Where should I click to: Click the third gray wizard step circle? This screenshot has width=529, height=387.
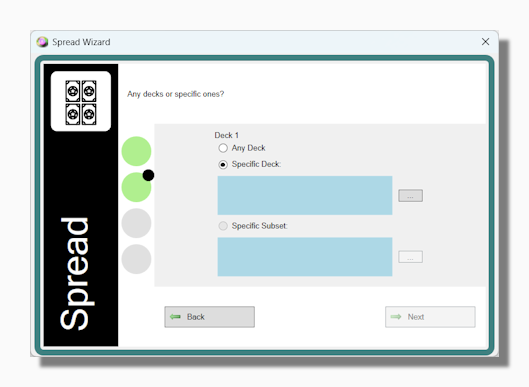[136, 223]
